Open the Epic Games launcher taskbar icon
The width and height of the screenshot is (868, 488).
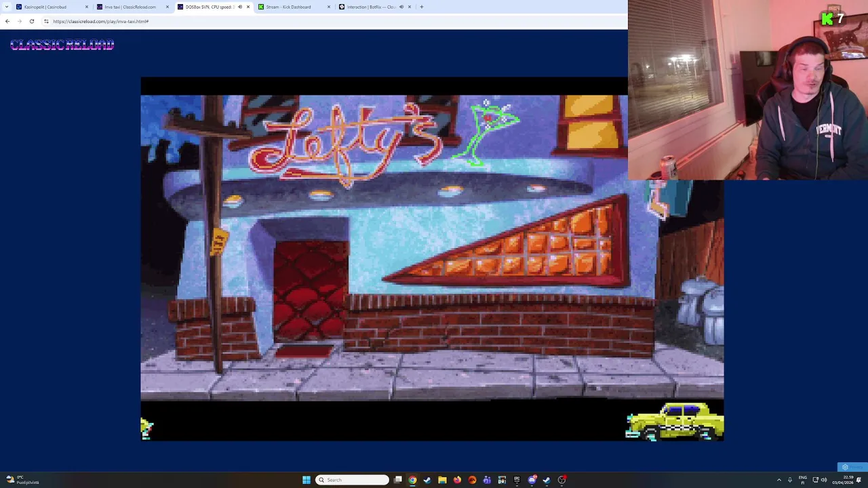(517, 480)
